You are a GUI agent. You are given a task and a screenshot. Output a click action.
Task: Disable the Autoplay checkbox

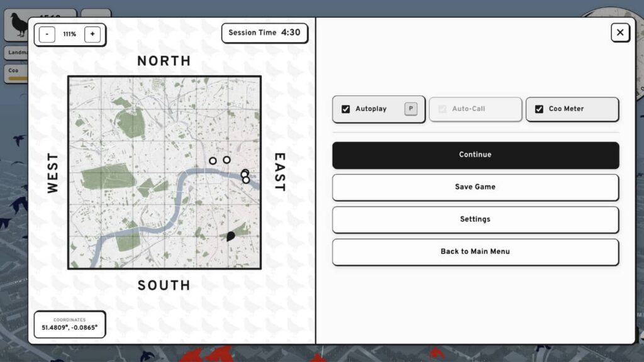pyautogui.click(x=345, y=109)
